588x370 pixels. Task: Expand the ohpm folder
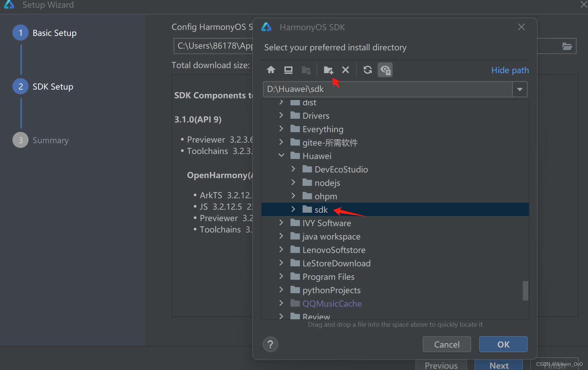pos(293,196)
